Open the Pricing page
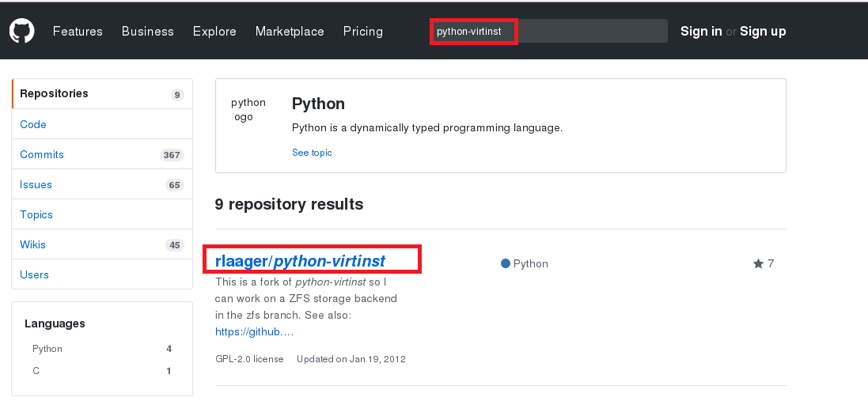 click(362, 32)
